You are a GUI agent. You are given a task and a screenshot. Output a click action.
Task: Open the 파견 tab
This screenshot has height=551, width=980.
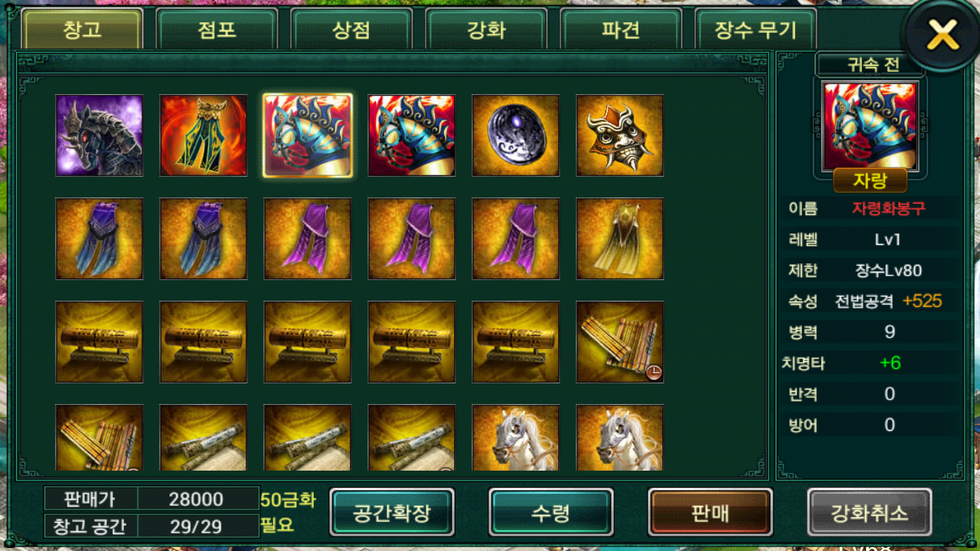(x=621, y=30)
